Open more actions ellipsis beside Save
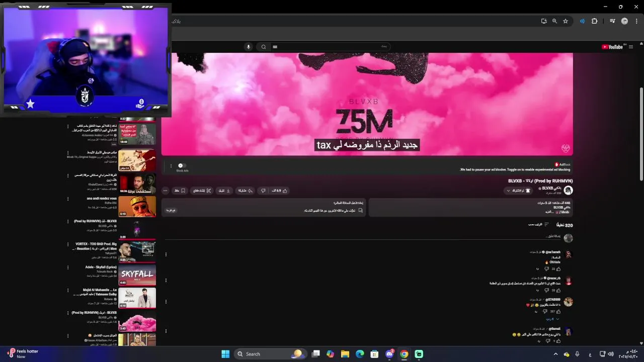The width and height of the screenshot is (644, 362). tap(165, 191)
